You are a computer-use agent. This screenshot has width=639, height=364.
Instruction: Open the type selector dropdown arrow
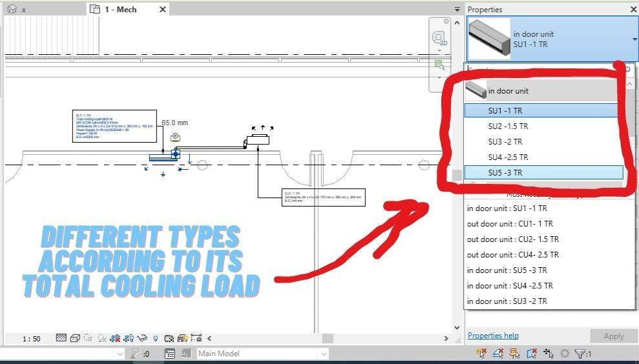click(x=634, y=39)
